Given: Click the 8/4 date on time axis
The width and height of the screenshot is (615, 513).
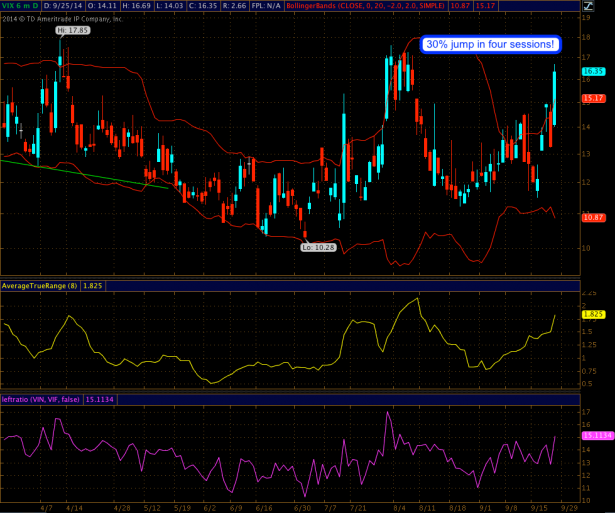Looking at the screenshot, I should [399, 507].
